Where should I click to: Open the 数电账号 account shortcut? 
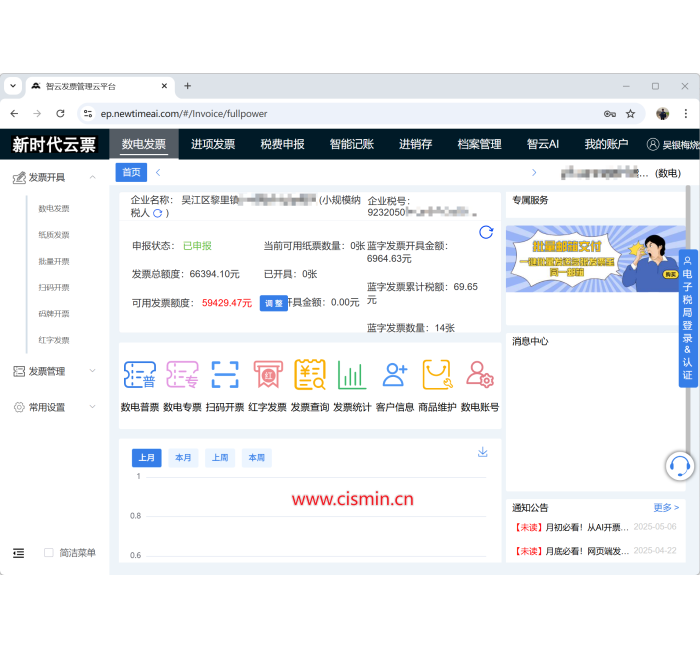[x=480, y=386]
